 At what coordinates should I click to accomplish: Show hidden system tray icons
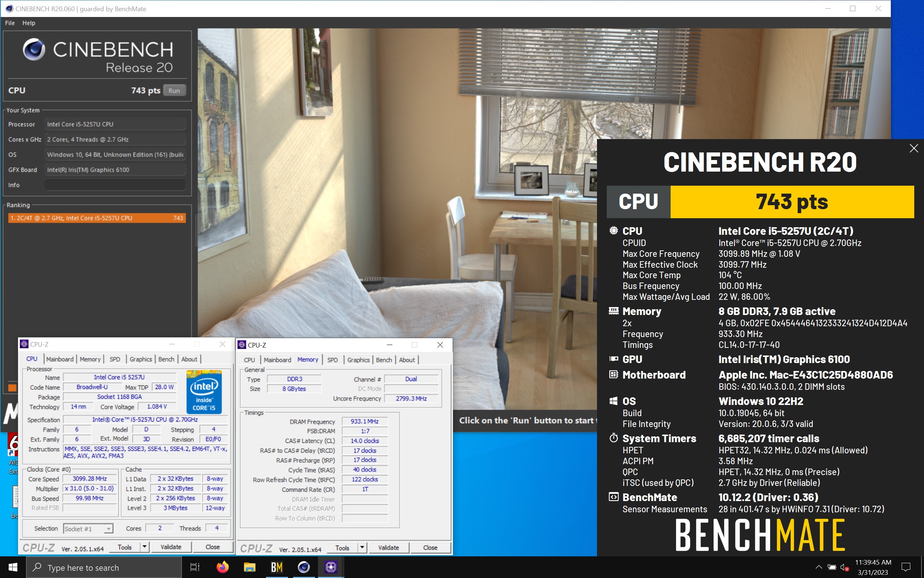(x=818, y=567)
